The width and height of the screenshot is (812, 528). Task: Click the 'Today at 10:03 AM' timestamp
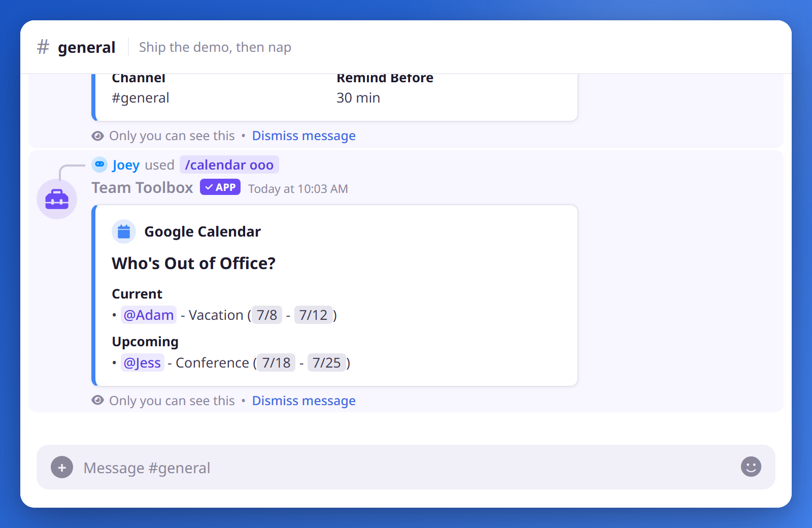(x=298, y=189)
